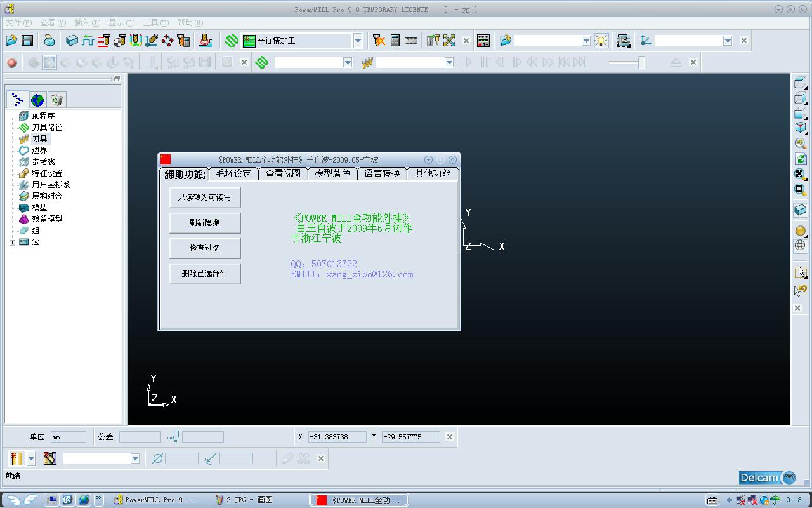Viewport: 812px width, 508px height.
Task: Click the green crossed arrows icon
Action: click(x=449, y=41)
